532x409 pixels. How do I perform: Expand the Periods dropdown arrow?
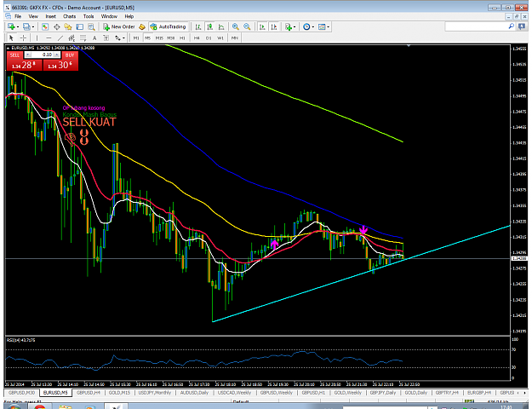tap(313, 27)
